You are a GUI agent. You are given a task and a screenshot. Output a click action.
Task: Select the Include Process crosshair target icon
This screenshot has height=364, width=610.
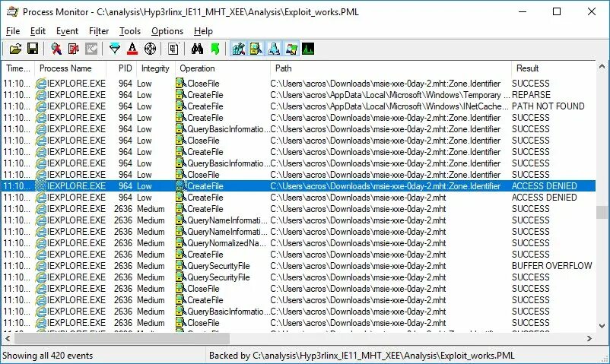coord(150,49)
